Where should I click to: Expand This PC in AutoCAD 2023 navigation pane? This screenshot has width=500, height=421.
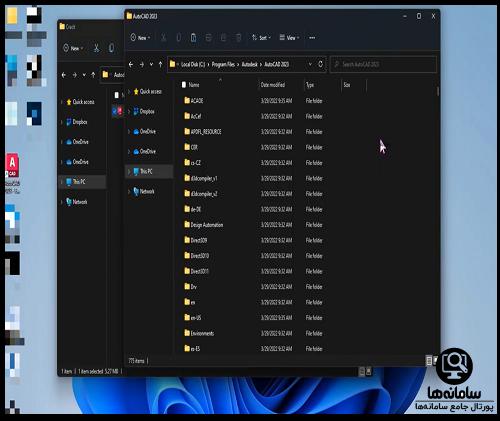click(x=129, y=171)
